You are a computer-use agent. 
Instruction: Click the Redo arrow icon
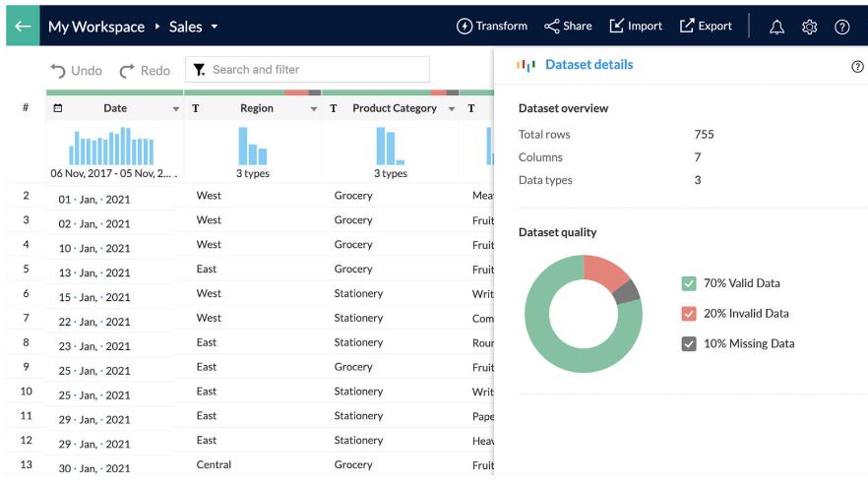coord(127,71)
